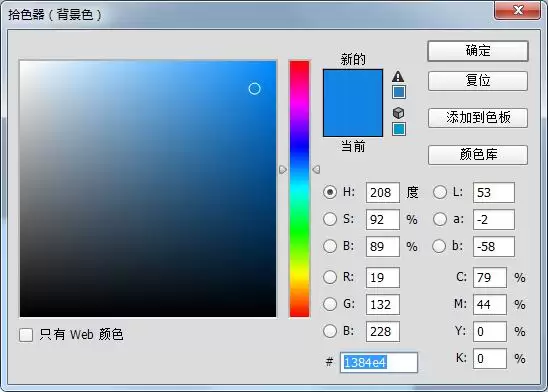Select the L lightness radio button
This screenshot has height=392, width=548.
[x=440, y=192]
